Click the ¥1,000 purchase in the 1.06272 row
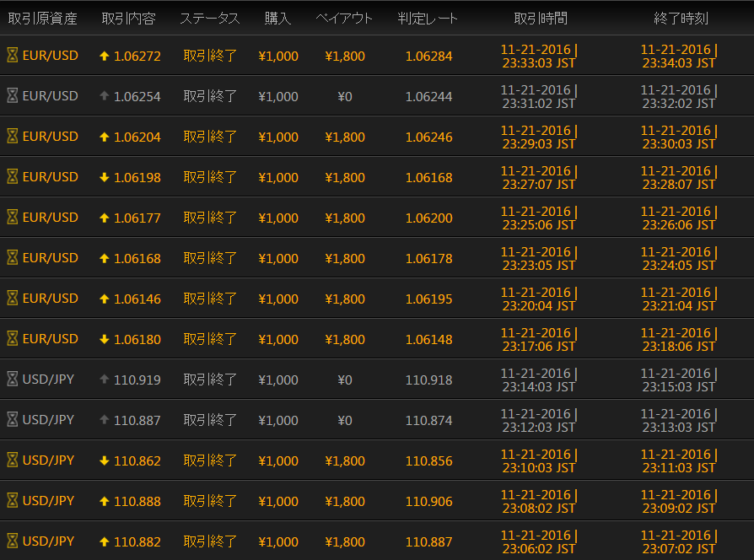The height and width of the screenshot is (560, 754). [278, 57]
